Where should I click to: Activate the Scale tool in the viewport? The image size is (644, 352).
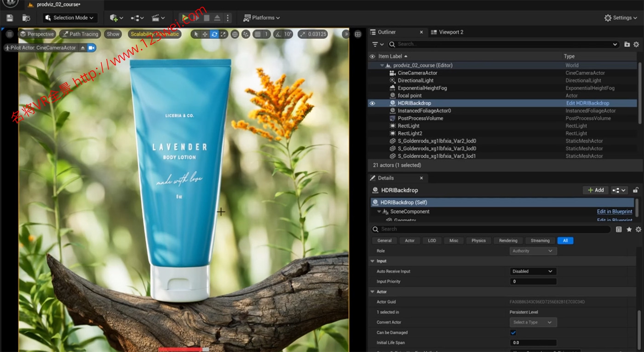[x=223, y=34]
